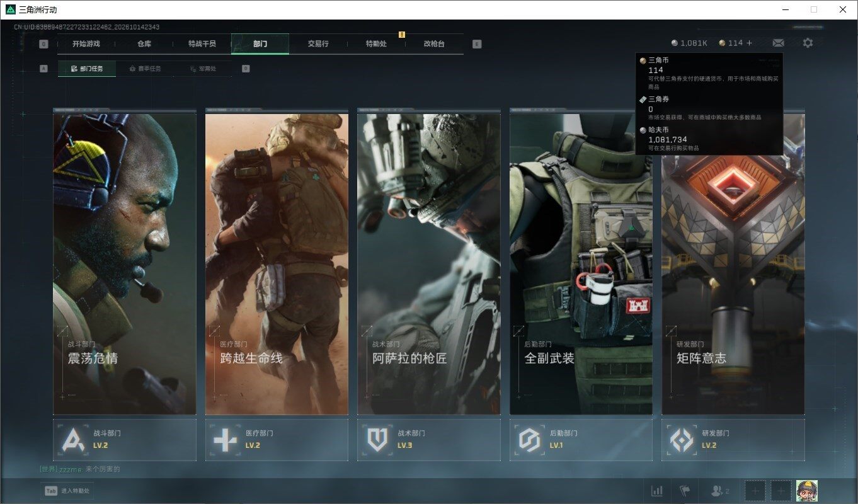Click the 战术部门 LV.3 level panel
The width and height of the screenshot is (858, 504).
tap(429, 440)
